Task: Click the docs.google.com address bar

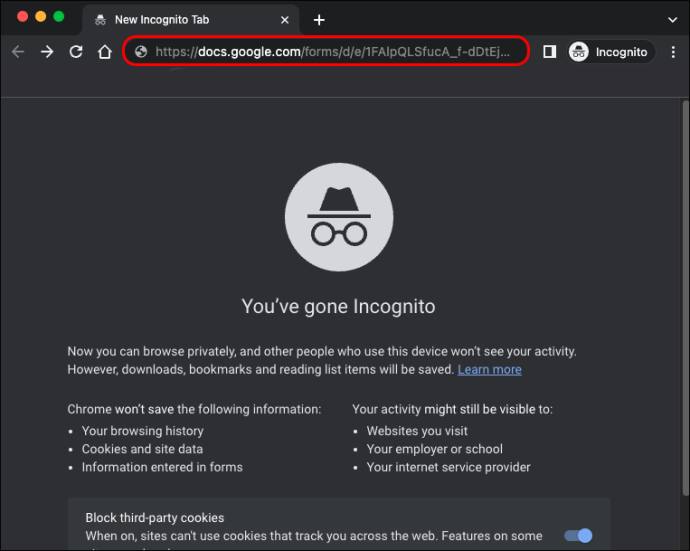Action: coord(330,52)
